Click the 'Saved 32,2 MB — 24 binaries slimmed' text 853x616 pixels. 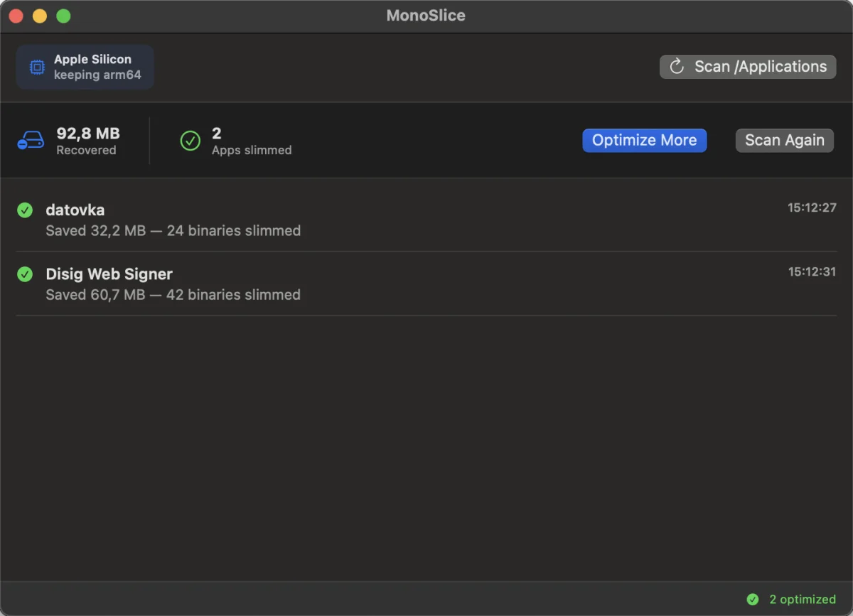point(173,231)
